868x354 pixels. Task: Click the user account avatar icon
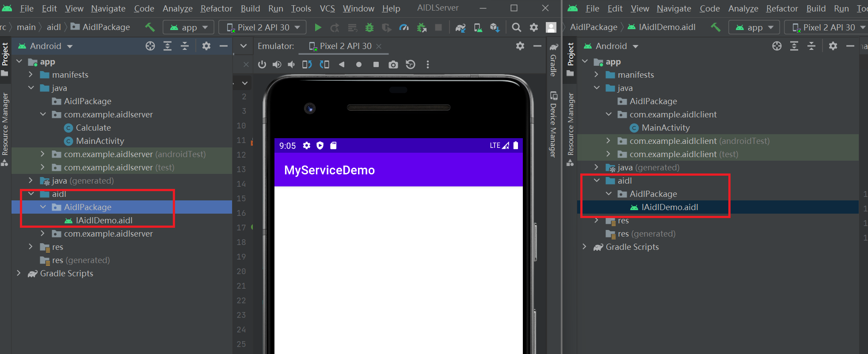pyautogui.click(x=551, y=27)
